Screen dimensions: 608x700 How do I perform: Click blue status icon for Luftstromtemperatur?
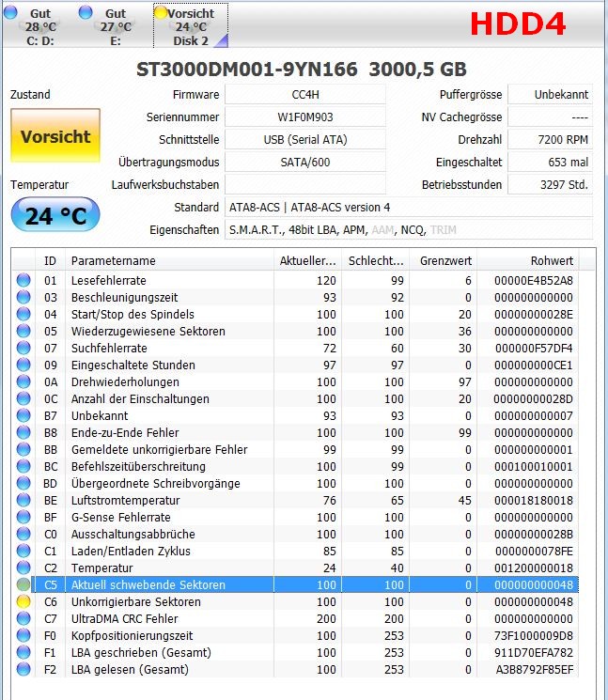click(23, 500)
